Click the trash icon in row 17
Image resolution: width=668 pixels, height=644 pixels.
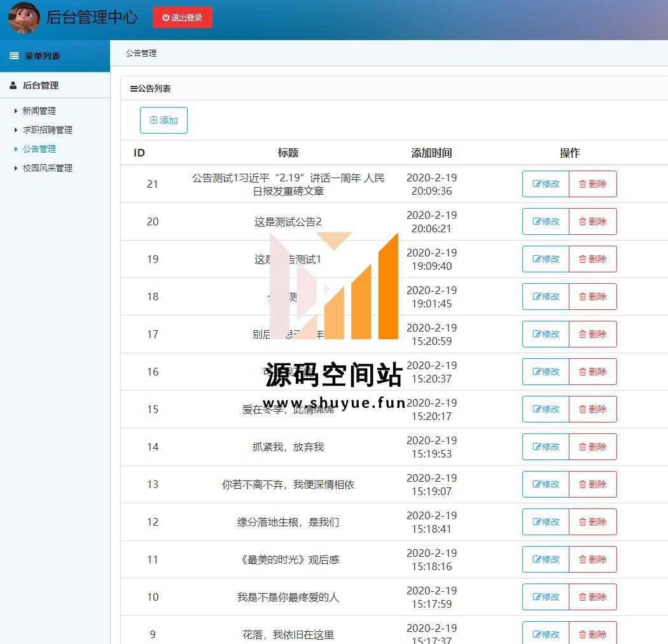pos(582,334)
